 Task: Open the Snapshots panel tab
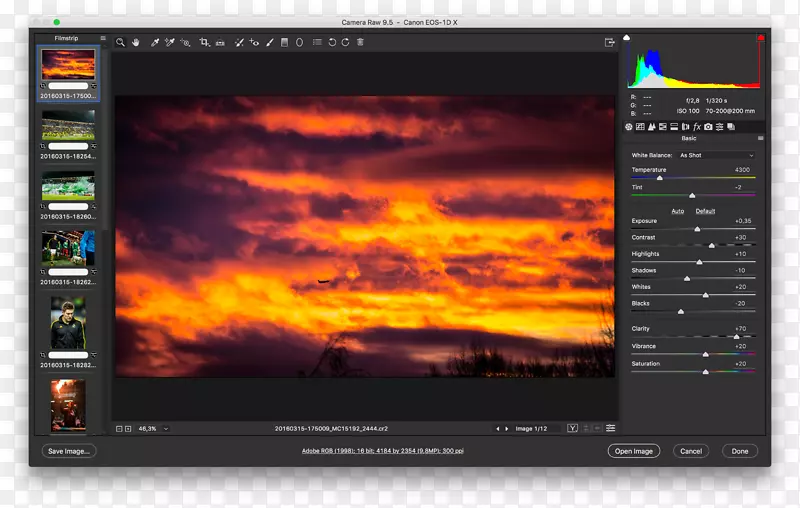731,126
